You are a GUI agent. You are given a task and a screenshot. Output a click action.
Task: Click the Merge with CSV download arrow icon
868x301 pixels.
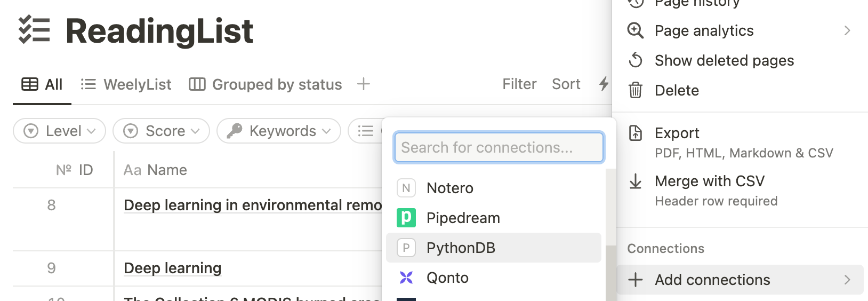click(x=636, y=181)
